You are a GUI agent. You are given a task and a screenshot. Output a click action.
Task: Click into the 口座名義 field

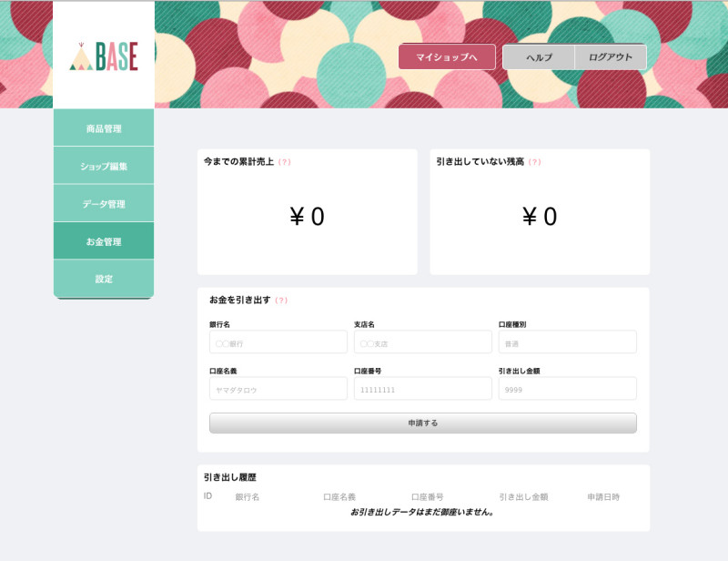coord(278,389)
